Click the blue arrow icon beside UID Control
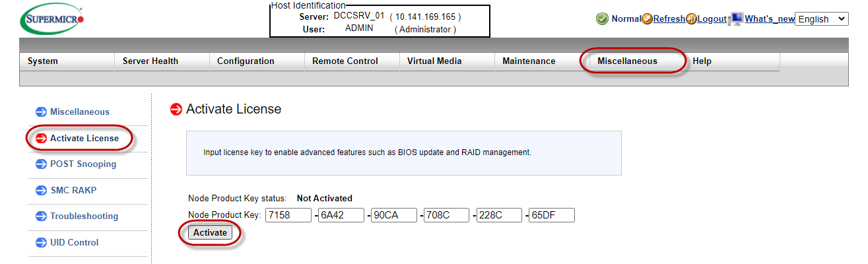Screen dimensions: 868x264 pos(41,243)
